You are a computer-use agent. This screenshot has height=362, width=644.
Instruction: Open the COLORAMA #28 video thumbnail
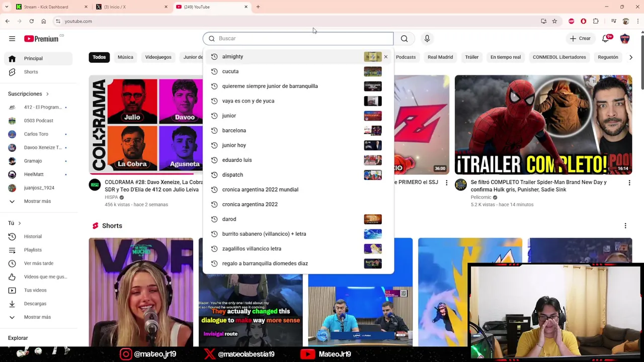[146, 125]
